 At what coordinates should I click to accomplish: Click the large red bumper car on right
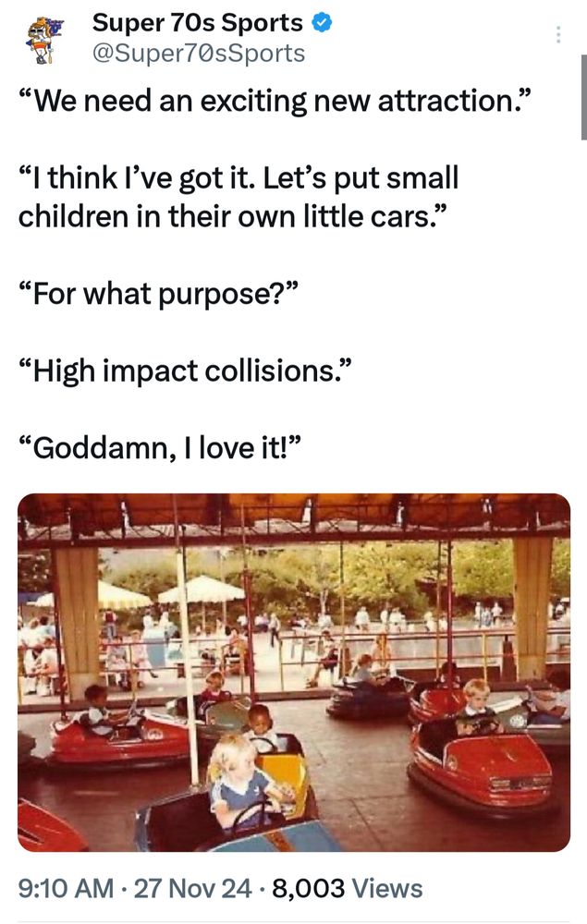pos(483,766)
